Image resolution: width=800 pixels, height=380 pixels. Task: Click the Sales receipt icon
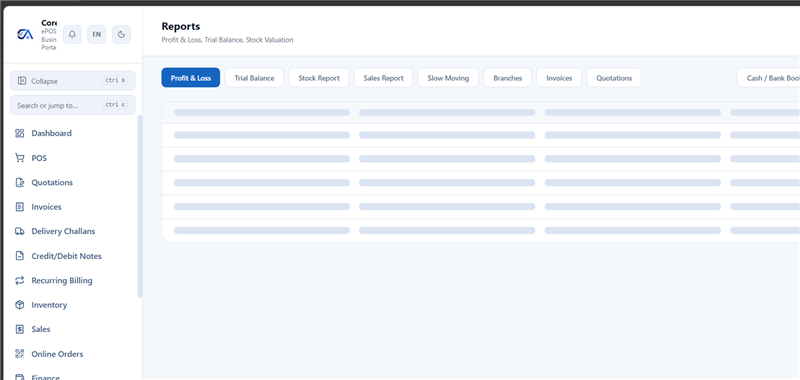tap(20, 330)
